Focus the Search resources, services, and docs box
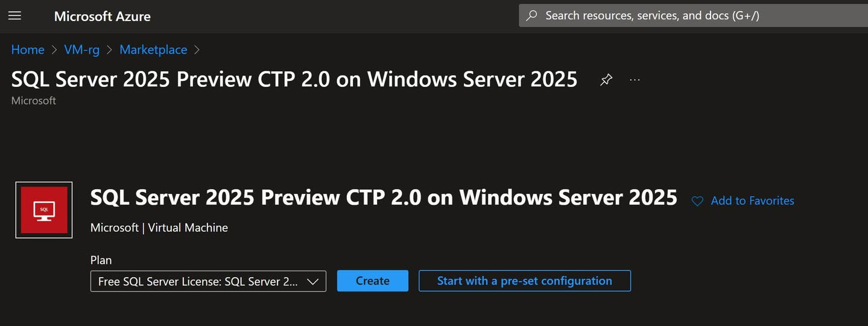The height and width of the screenshot is (326, 868). pyautogui.click(x=693, y=16)
